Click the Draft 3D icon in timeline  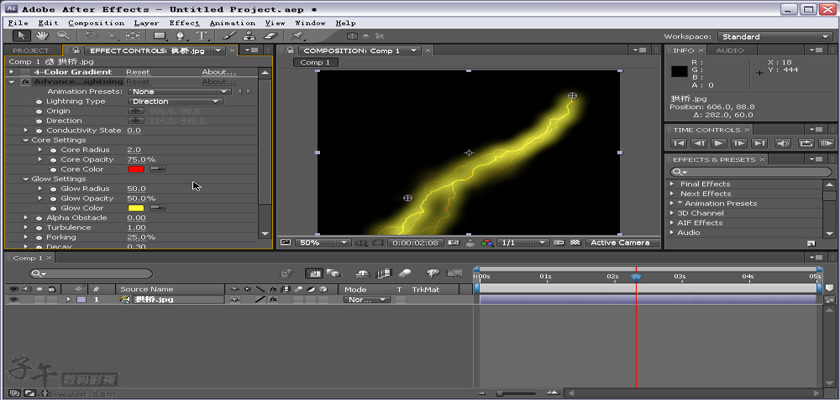[334, 274]
